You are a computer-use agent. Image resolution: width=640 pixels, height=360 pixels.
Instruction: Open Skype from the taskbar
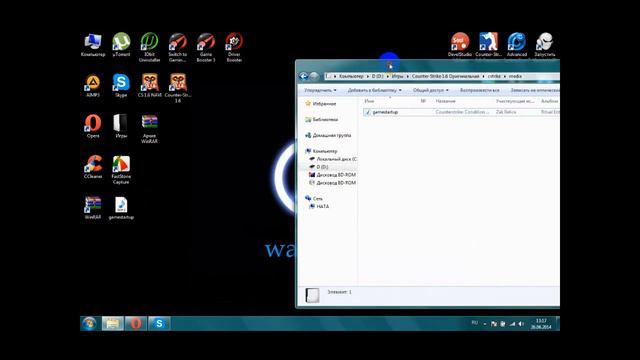pos(159,324)
